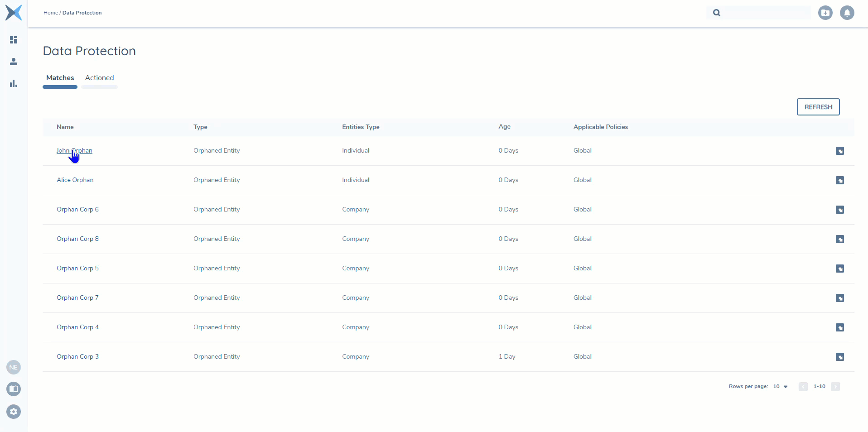
Task: Open the John Orphan entity link
Action: coord(74,150)
